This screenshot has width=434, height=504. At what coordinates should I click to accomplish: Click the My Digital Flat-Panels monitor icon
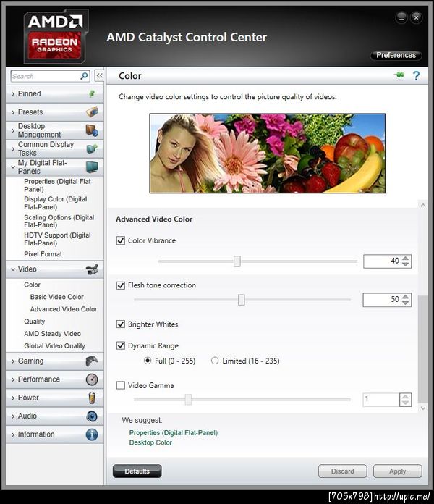pos(92,167)
